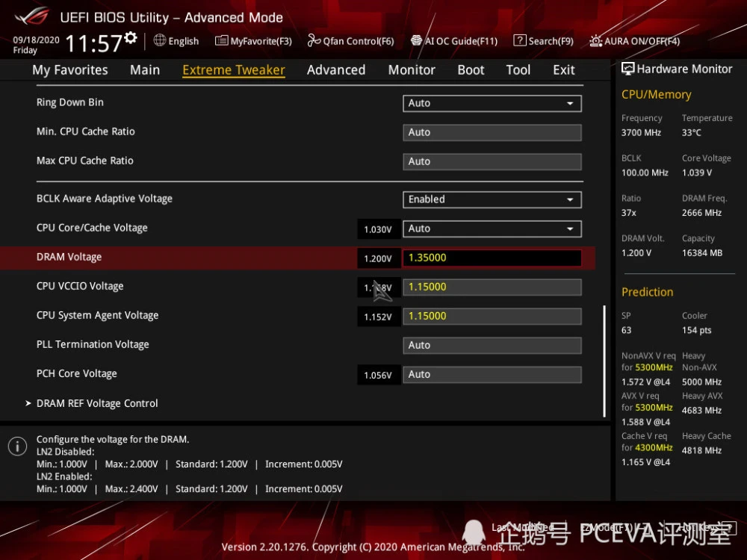
Task: Click the Prediction section heading
Action: pos(647,292)
